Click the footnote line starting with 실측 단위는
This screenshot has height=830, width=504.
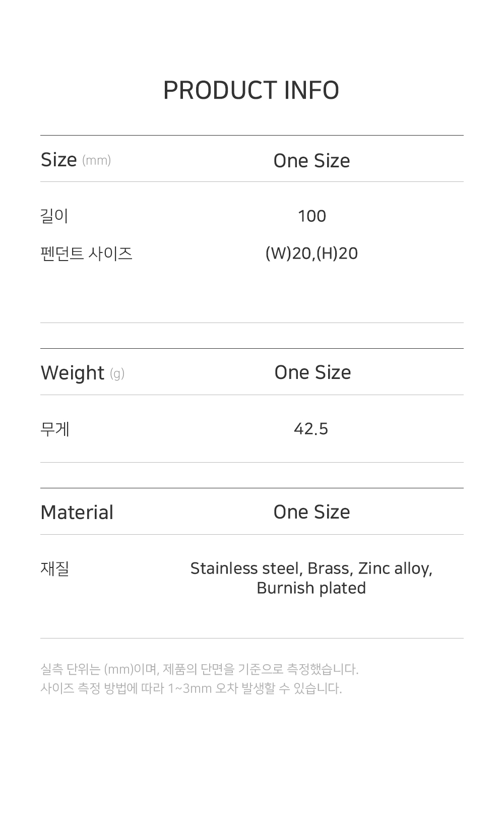click(199, 669)
